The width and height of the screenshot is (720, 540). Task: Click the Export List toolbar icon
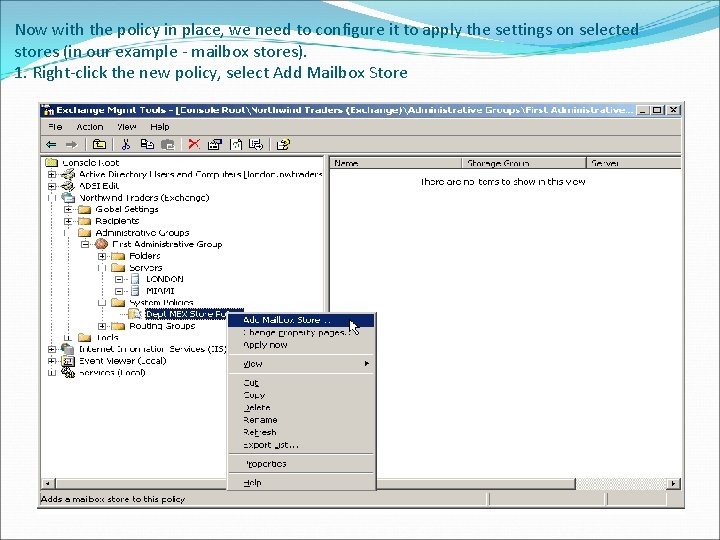click(256, 145)
